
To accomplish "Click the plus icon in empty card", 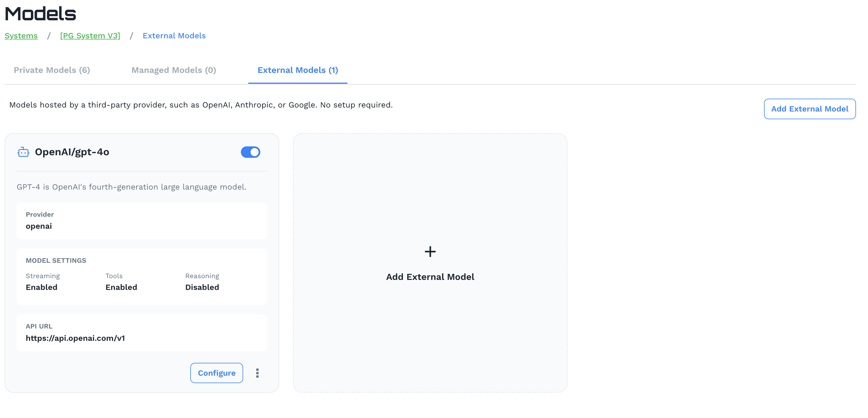I will (x=430, y=252).
